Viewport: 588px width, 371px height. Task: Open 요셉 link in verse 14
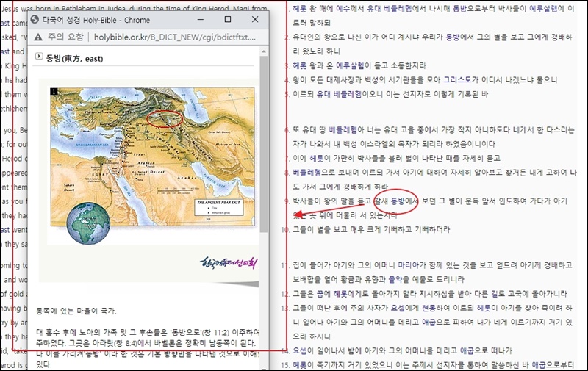(300, 350)
